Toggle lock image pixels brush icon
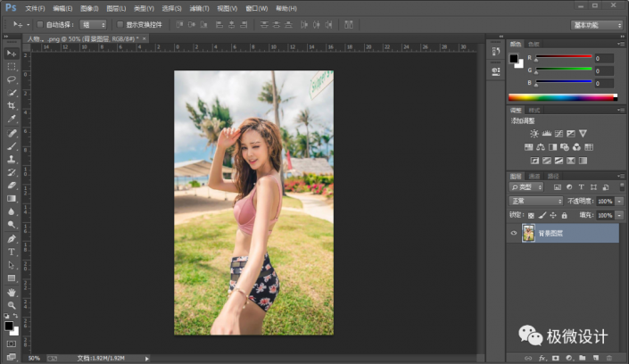The width and height of the screenshot is (629, 364). [542, 216]
